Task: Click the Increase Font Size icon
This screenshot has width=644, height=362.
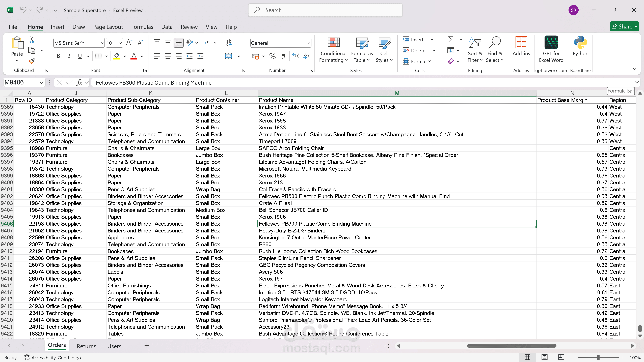Action: [129, 43]
